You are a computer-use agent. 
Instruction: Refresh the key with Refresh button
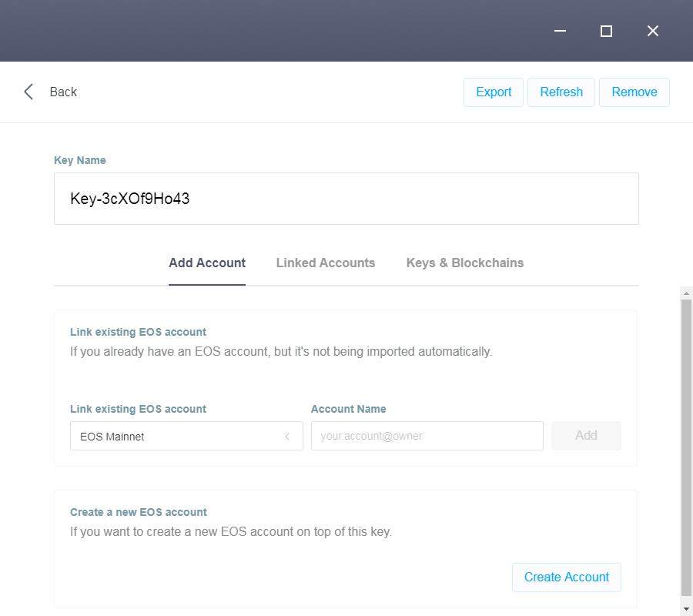pyautogui.click(x=561, y=92)
